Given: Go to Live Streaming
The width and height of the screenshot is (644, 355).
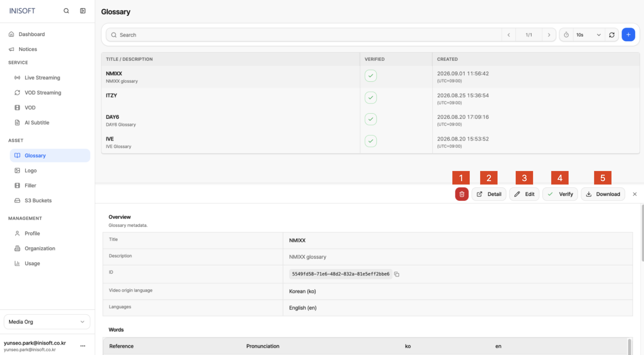Looking at the screenshot, I should pyautogui.click(x=42, y=78).
